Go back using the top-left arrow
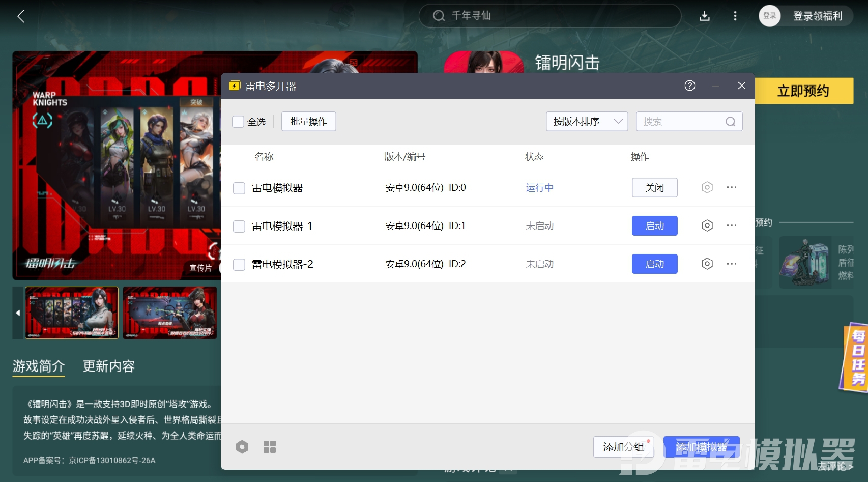Screen dimensions: 868x482 click(21, 16)
